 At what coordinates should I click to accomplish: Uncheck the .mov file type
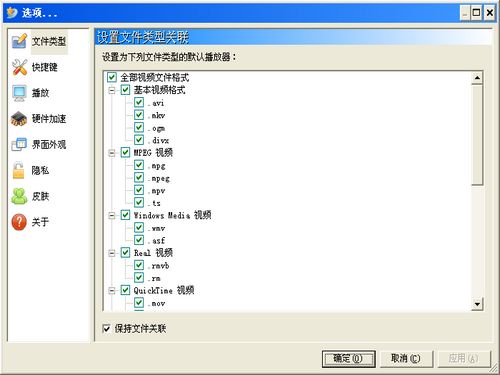click(139, 303)
